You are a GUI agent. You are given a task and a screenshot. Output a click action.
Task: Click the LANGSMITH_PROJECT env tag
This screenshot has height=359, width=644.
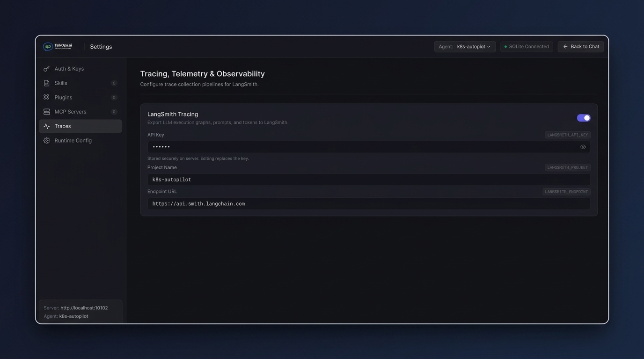pos(568,167)
